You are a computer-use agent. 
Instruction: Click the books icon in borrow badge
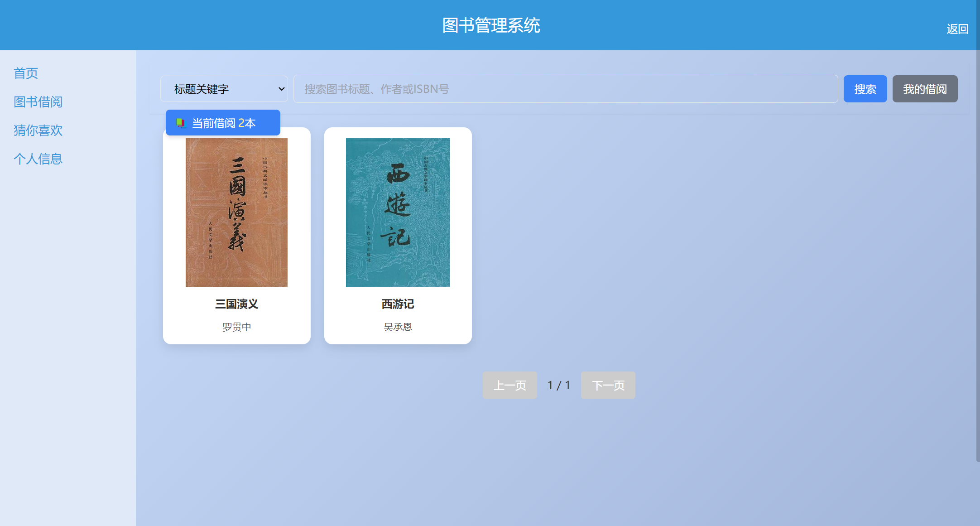click(181, 123)
